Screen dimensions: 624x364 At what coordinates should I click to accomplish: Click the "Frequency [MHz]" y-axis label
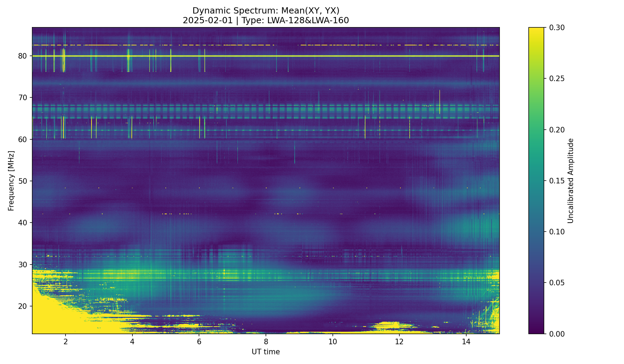11,181
